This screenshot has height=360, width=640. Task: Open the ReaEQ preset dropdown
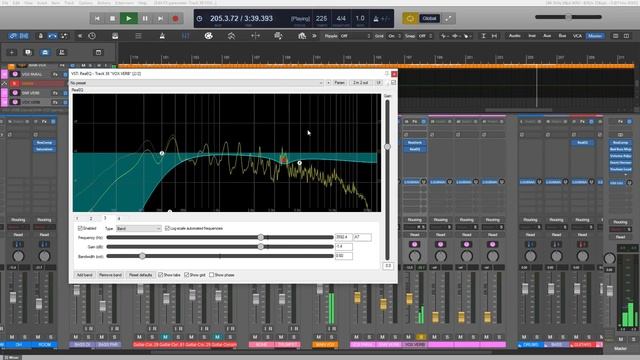[x=197, y=83]
